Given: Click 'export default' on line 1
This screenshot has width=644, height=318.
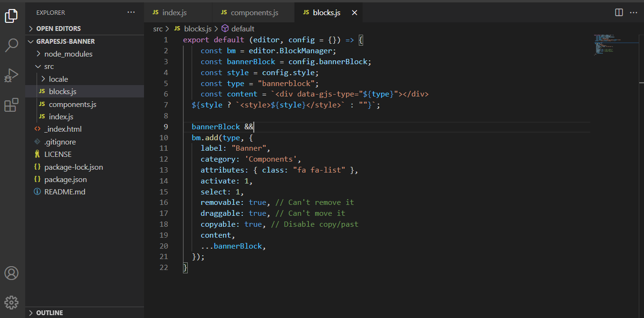Looking at the screenshot, I should (x=213, y=40).
